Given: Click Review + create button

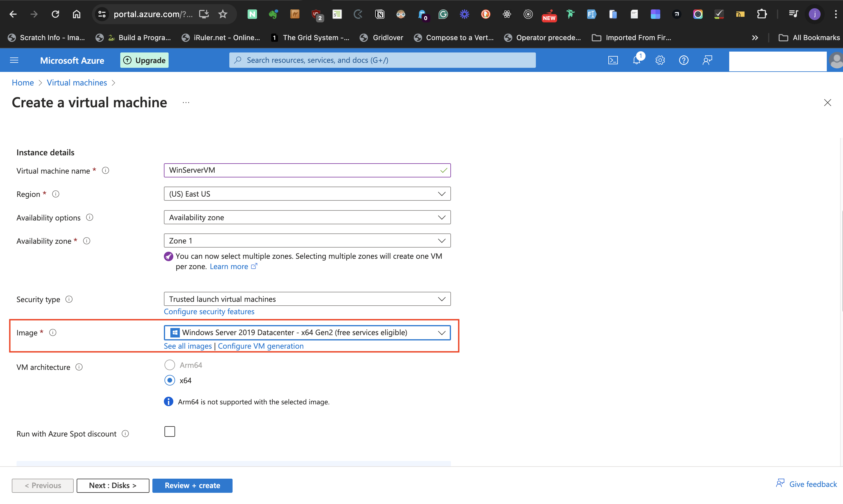Looking at the screenshot, I should [x=192, y=485].
